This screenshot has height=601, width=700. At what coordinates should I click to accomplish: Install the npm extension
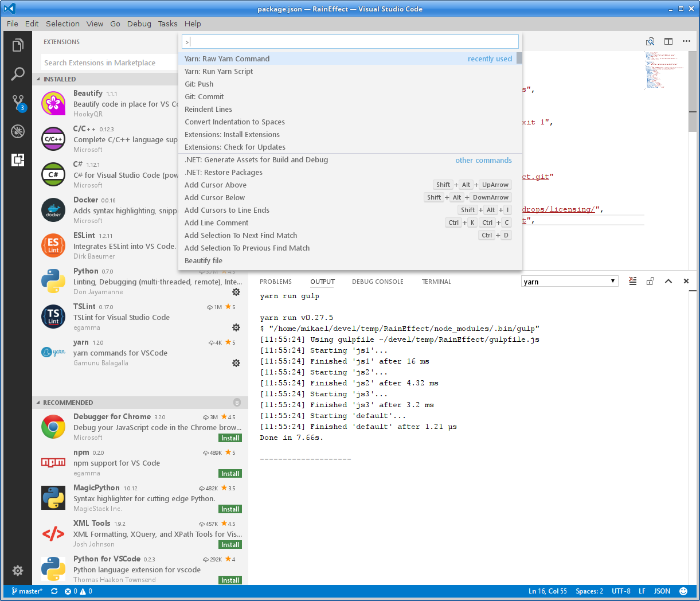(x=230, y=473)
